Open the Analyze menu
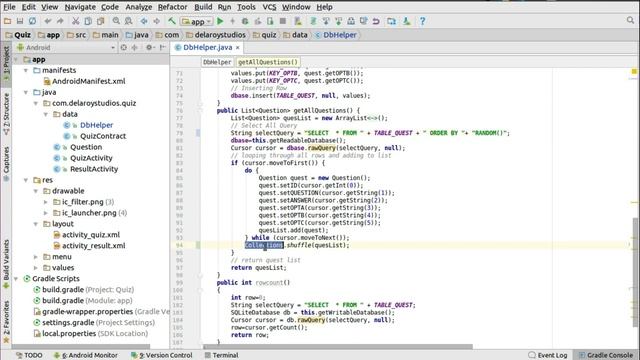The width and height of the screenshot is (640, 360). tap(138, 7)
